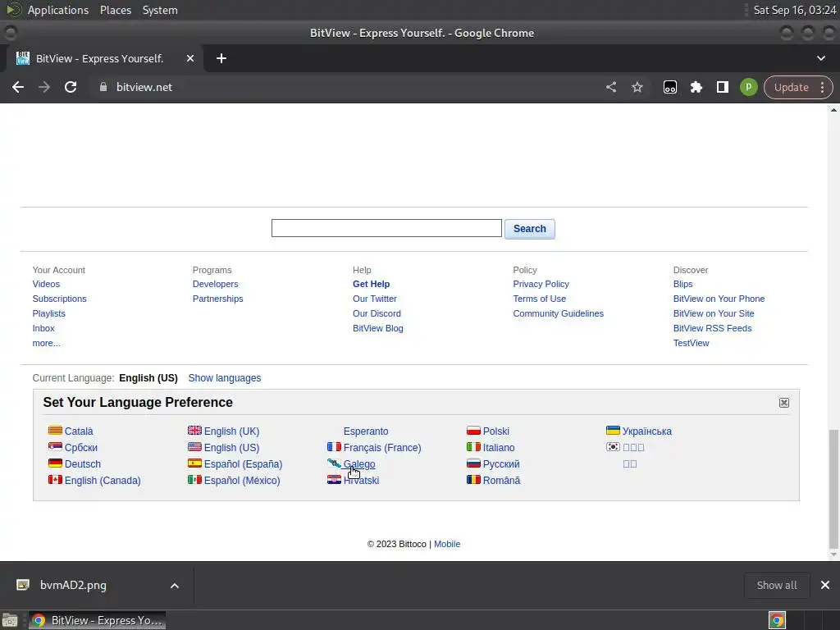Click the clock in the top panel
This screenshot has height=630, width=840.
[x=794, y=10]
